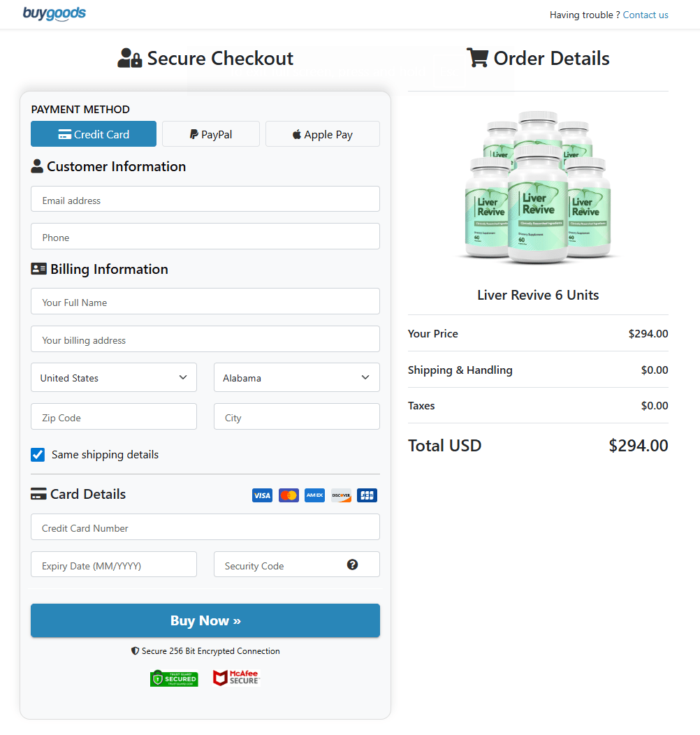Click the buygoods logo
This screenshot has height=735, width=700.
point(54,13)
